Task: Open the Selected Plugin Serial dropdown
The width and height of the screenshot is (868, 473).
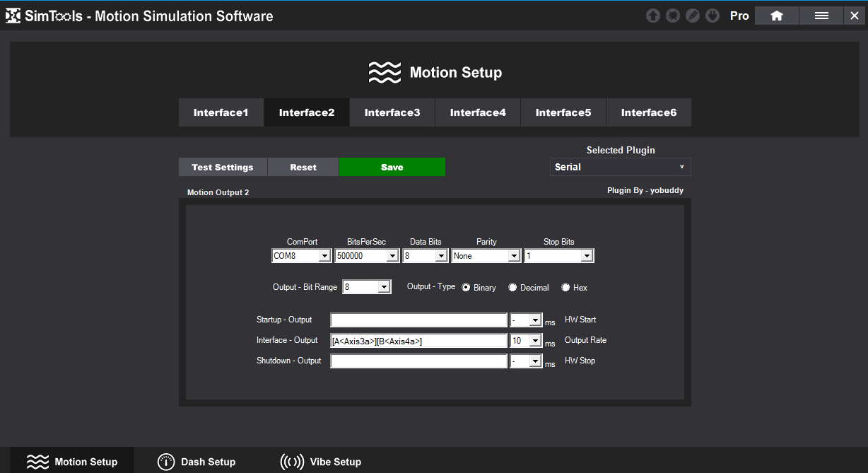Action: (621, 167)
